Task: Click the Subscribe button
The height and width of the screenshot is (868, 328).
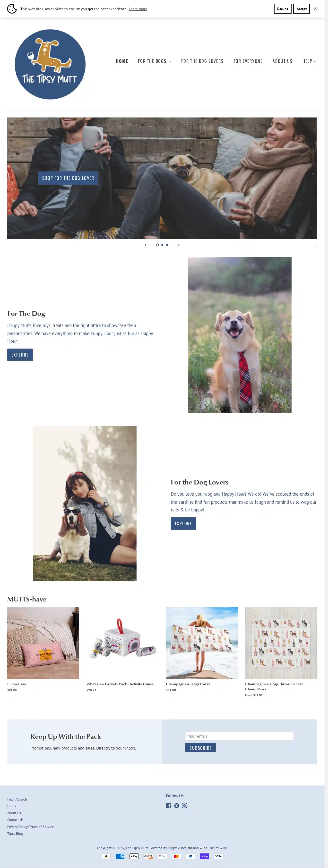Action: click(x=200, y=748)
